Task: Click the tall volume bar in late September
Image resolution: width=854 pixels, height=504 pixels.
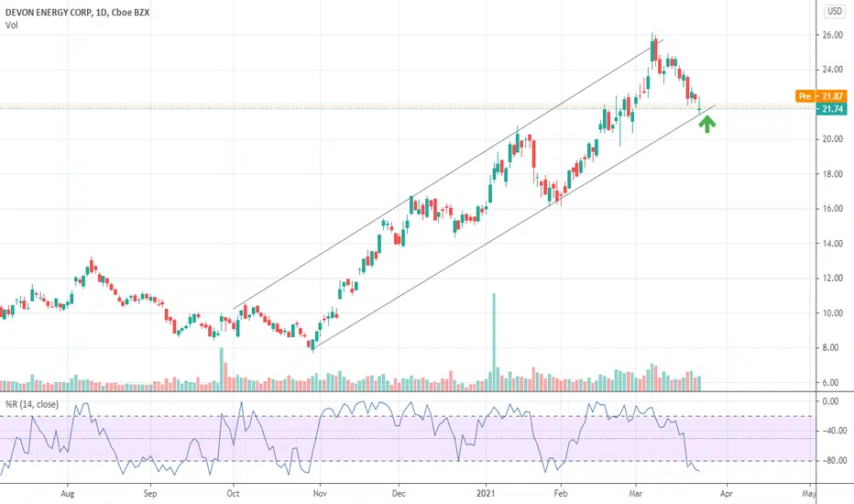Action: coord(222,369)
